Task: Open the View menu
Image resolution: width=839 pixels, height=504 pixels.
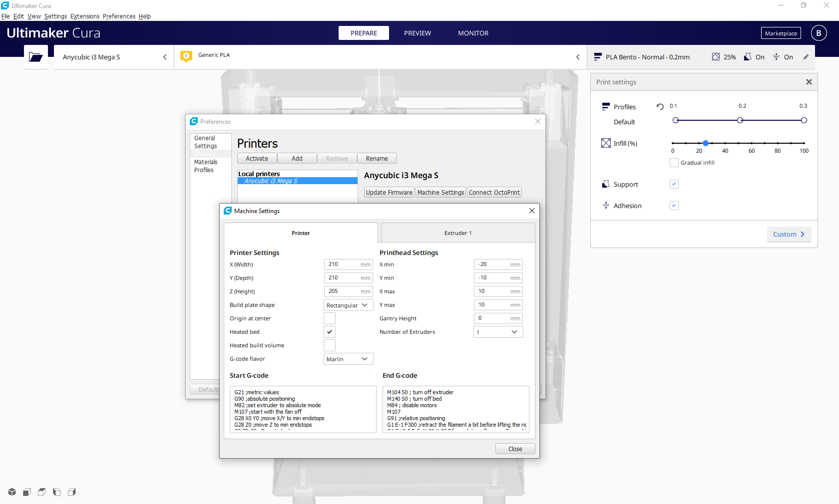Action: click(34, 16)
